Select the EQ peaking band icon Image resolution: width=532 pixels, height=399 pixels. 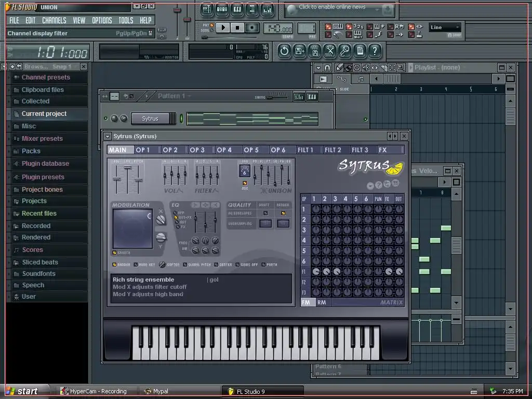pyautogui.click(x=205, y=205)
